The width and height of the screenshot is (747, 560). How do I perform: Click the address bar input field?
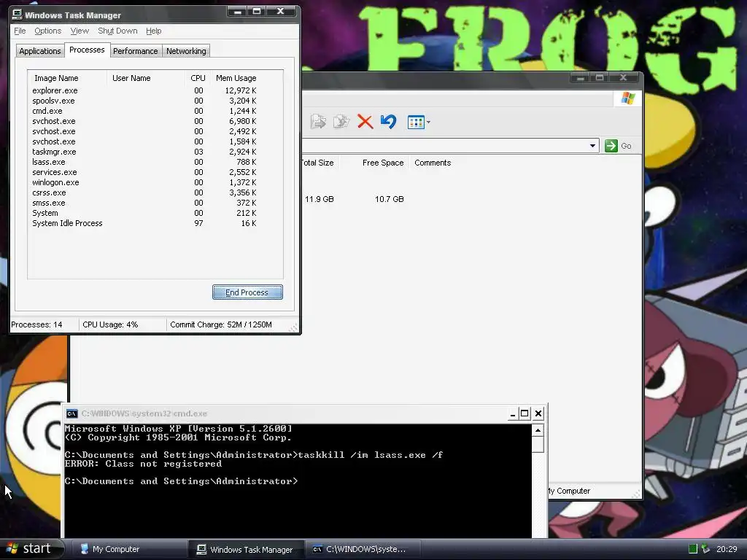click(x=444, y=146)
